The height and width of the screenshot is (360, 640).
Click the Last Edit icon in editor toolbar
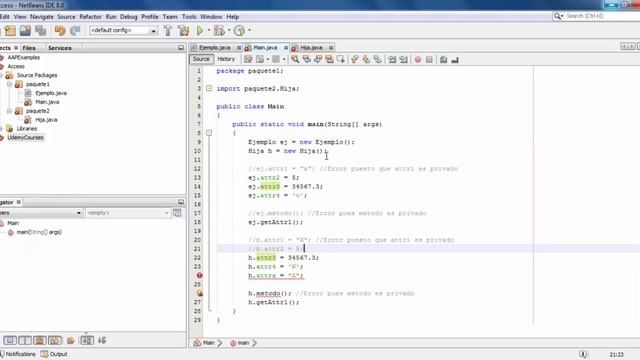click(248, 60)
